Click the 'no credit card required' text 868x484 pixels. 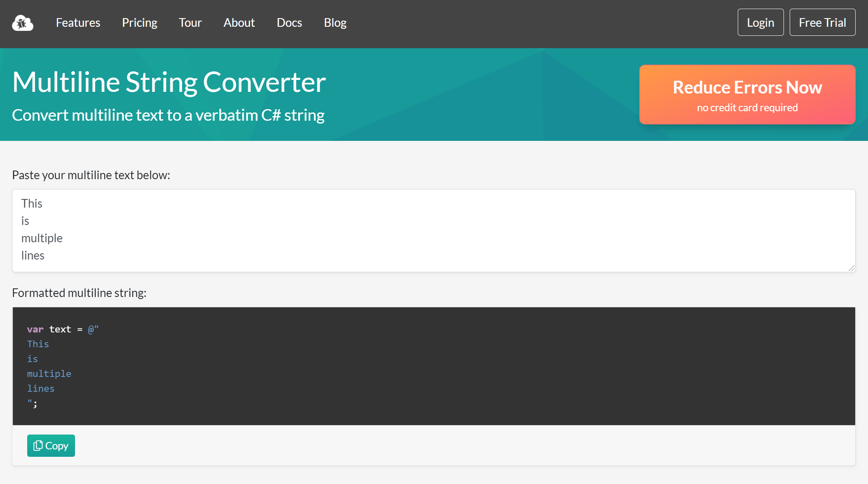pyautogui.click(x=747, y=108)
